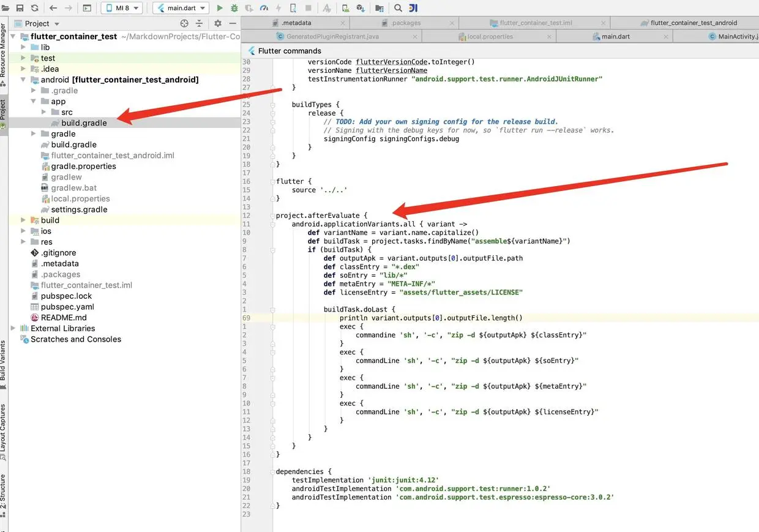The height and width of the screenshot is (532, 759).
Task: Select flutter_container_test_android.iml file
Action: tap(113, 155)
